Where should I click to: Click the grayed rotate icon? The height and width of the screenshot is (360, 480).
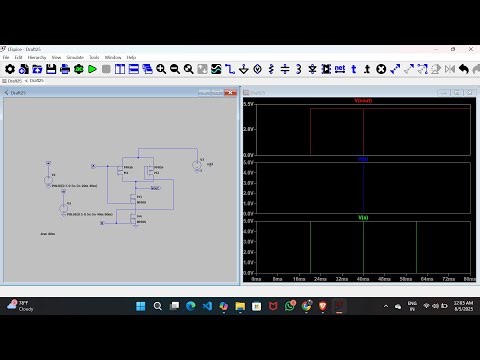click(x=436, y=69)
